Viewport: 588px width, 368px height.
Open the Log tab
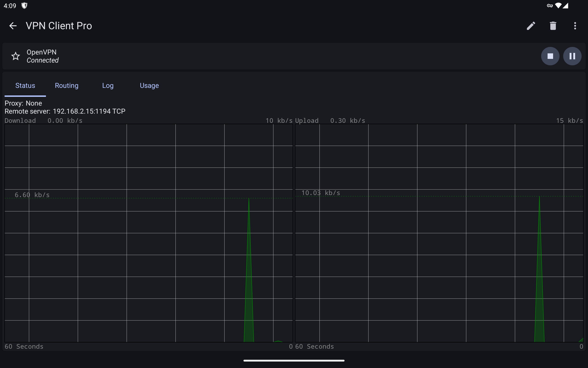(x=108, y=86)
